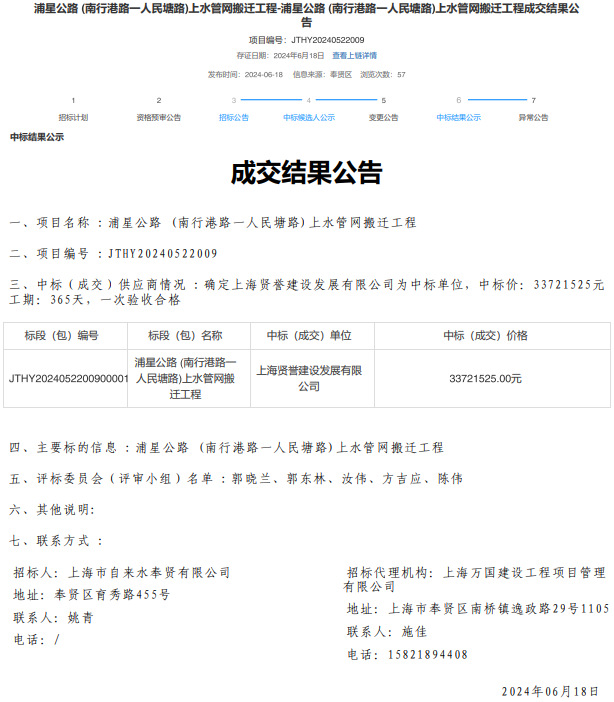Click step number 2 marker

pos(158,100)
